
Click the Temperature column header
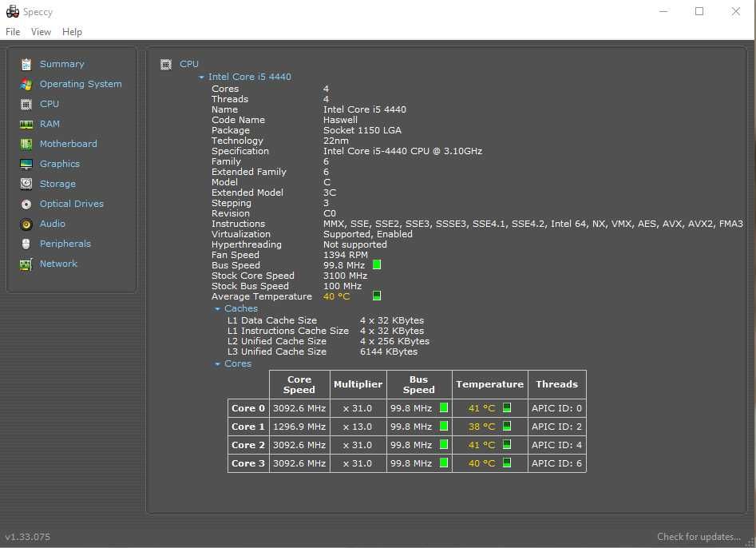[490, 384]
